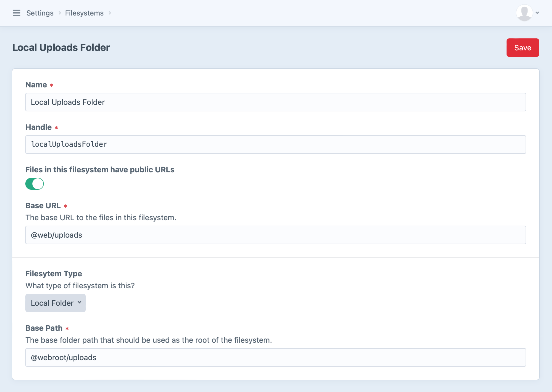Click the required asterisk beside Base URL
Screen dimensions: 552x392
coord(65,206)
